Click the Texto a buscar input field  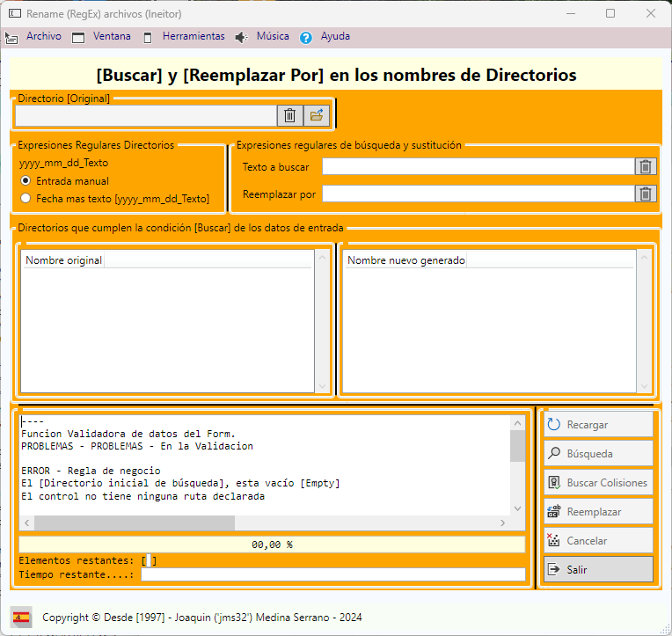click(478, 167)
